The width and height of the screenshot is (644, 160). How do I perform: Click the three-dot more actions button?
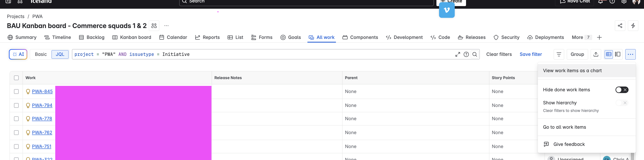click(x=631, y=54)
